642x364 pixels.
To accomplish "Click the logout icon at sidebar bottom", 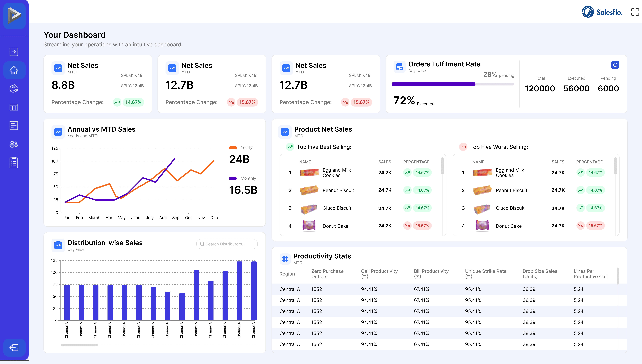I will (x=14, y=347).
